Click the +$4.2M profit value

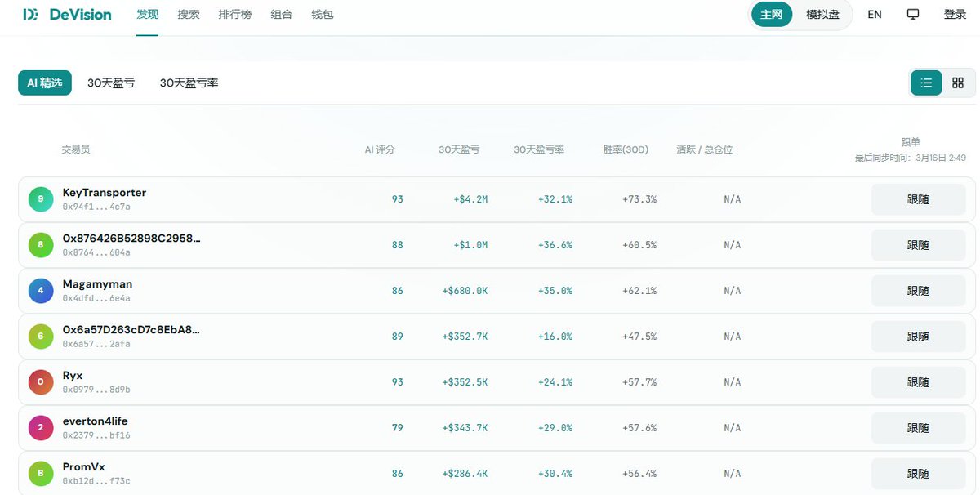(x=470, y=199)
